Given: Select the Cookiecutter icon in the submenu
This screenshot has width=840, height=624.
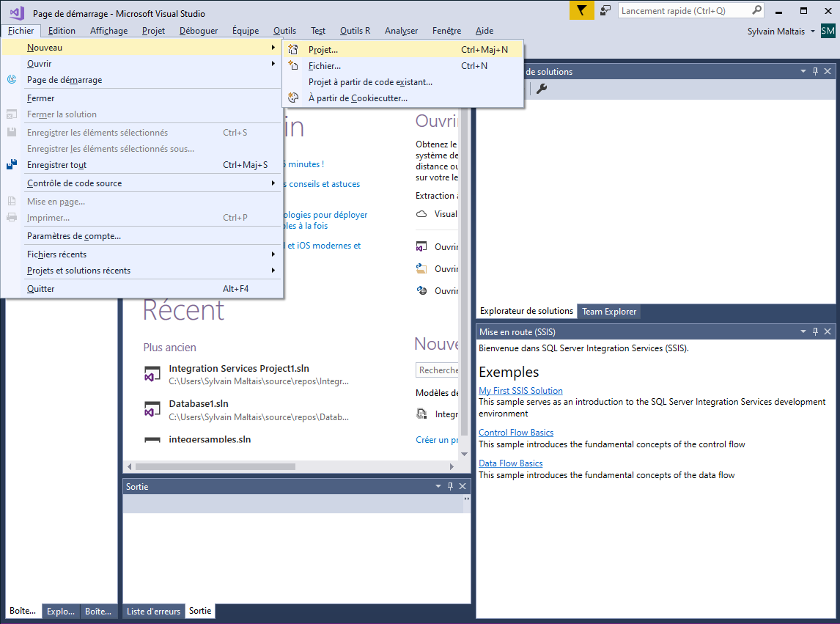Looking at the screenshot, I should 293,96.
